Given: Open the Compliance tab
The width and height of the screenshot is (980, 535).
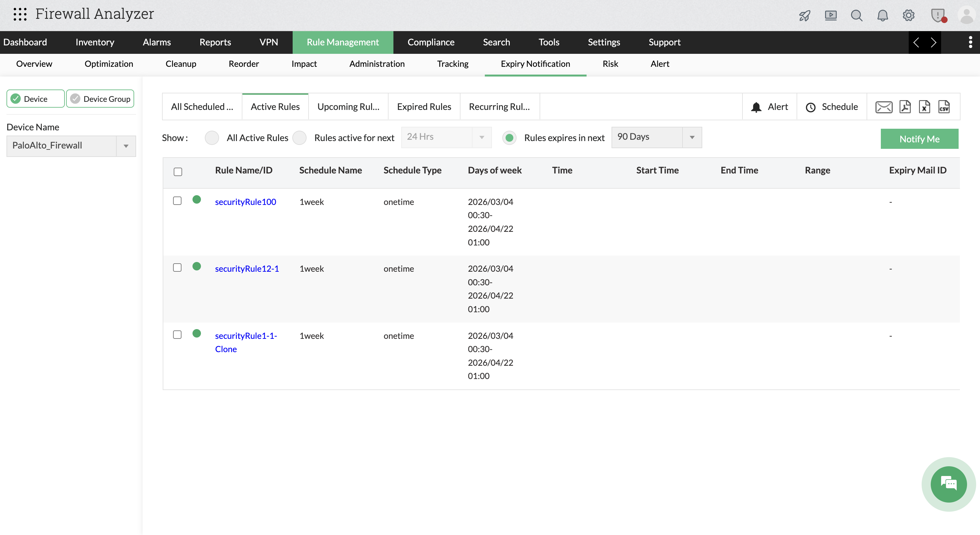Looking at the screenshot, I should tap(431, 42).
